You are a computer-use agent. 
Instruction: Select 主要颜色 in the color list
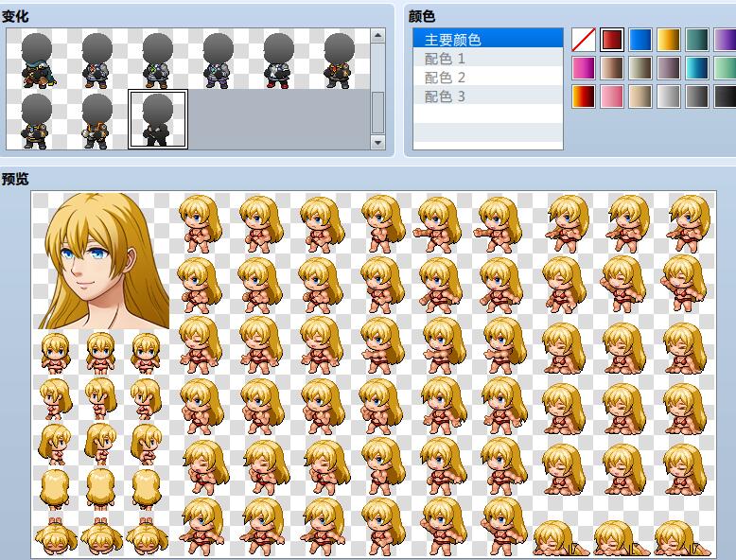point(488,39)
